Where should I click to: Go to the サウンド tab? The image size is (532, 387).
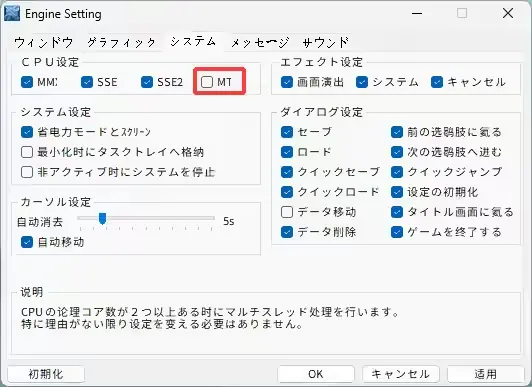point(325,42)
